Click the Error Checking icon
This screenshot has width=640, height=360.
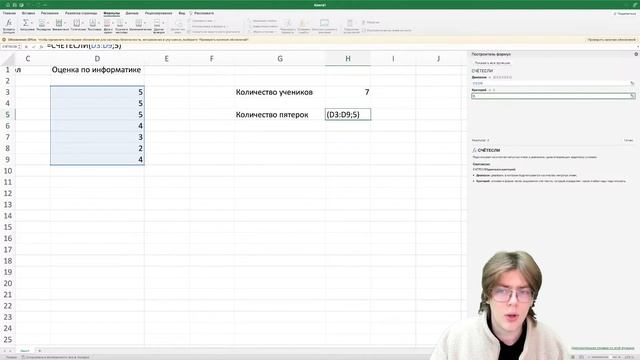[x=303, y=23]
